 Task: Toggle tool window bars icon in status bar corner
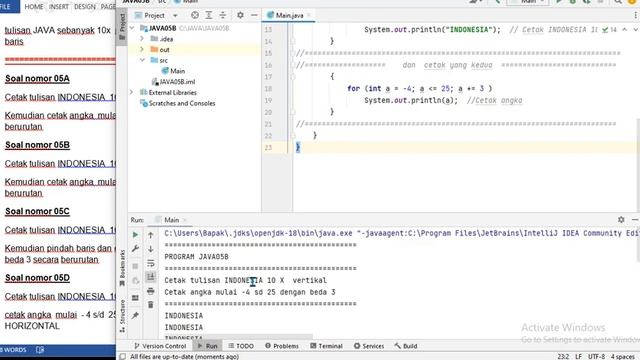pyautogui.click(x=122, y=356)
